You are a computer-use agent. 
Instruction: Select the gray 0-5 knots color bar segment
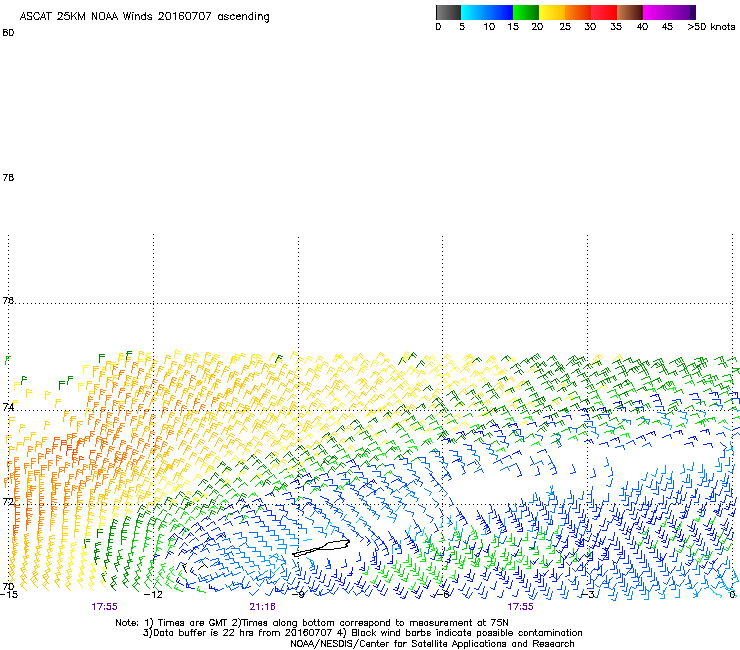[x=448, y=12]
